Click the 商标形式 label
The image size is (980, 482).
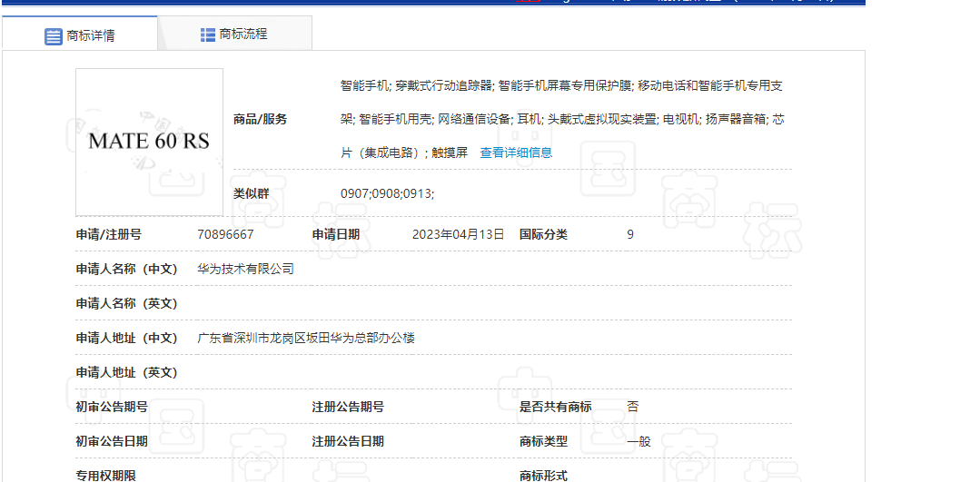[x=543, y=476]
